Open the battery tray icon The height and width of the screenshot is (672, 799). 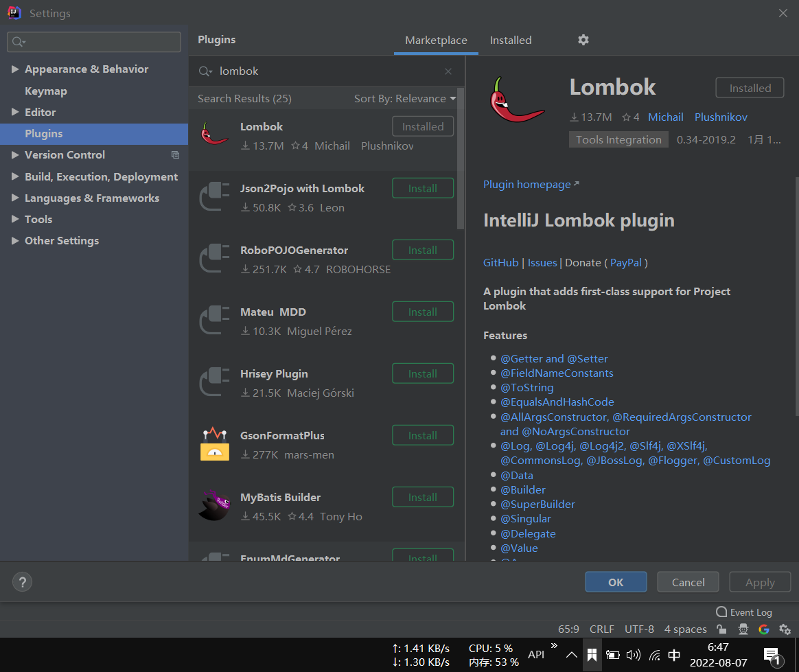[612, 655]
